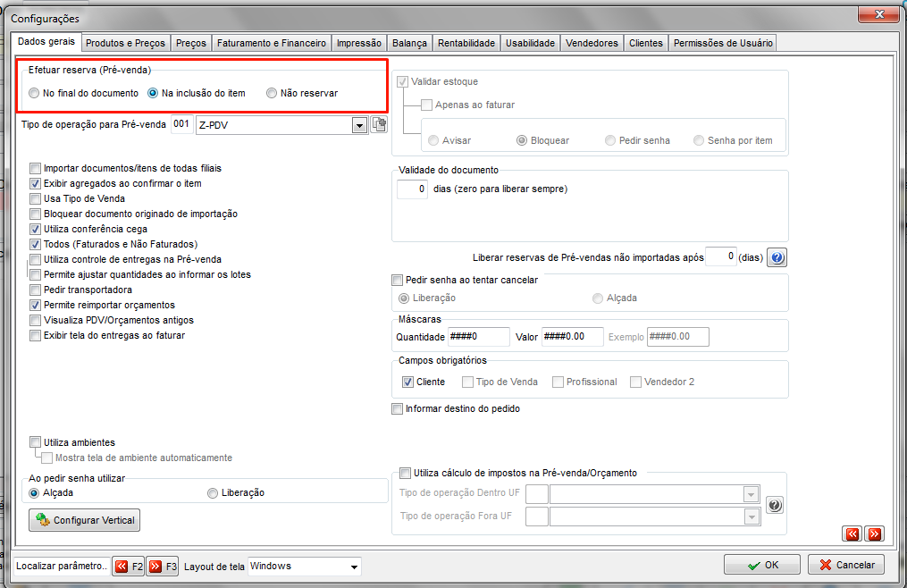Open help icon next to Liberar reservas dias
Viewport: 907px width, 588px height.
tap(777, 257)
